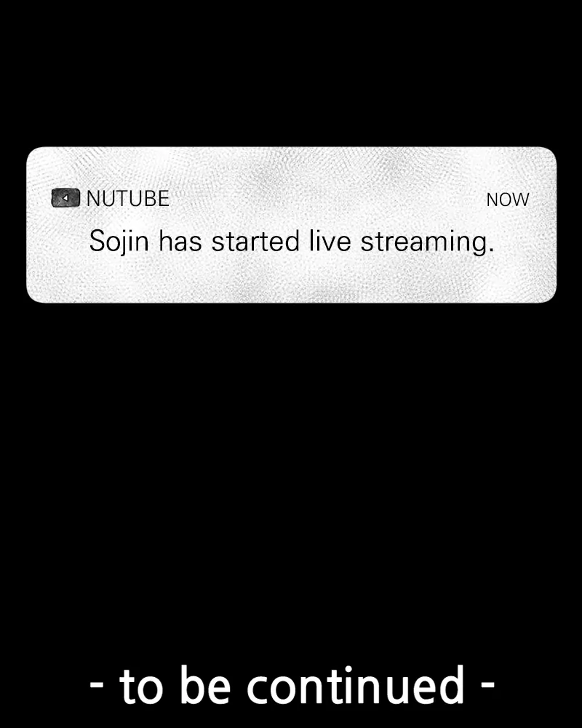The image size is (582, 728).
Task: Tap the word 'has' in the notification text
Action: pos(180,242)
